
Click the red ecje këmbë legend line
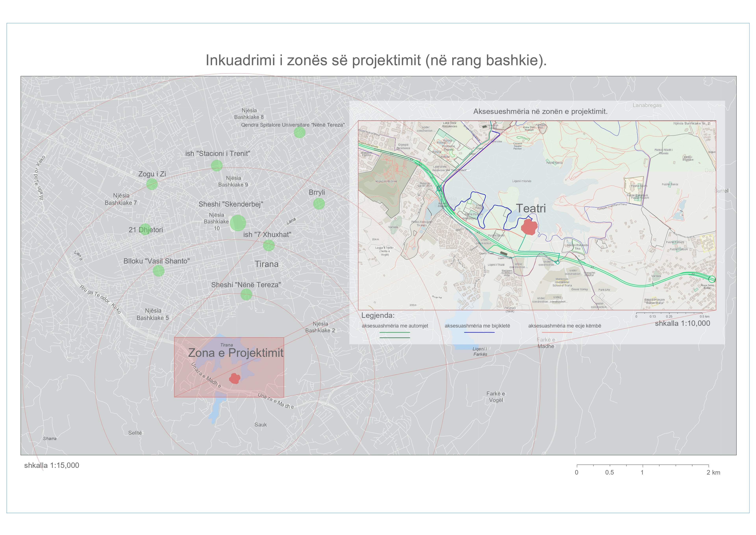(x=557, y=332)
